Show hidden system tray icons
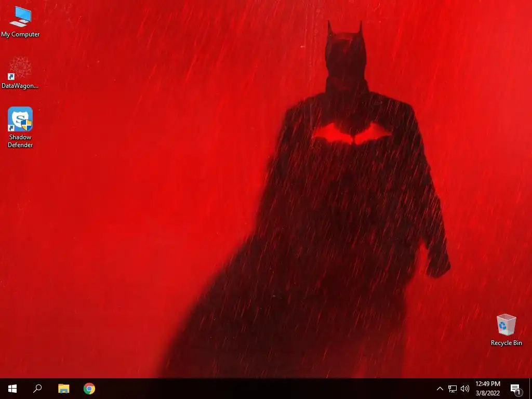 click(440, 389)
